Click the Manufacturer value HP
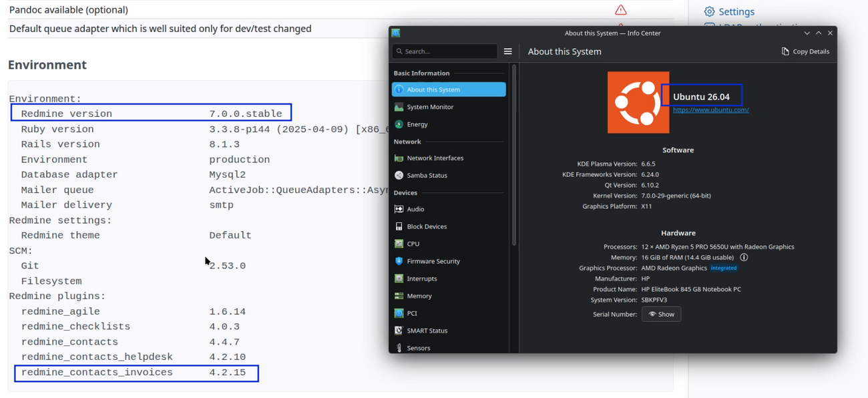This screenshot has width=868, height=398. pyautogui.click(x=646, y=278)
